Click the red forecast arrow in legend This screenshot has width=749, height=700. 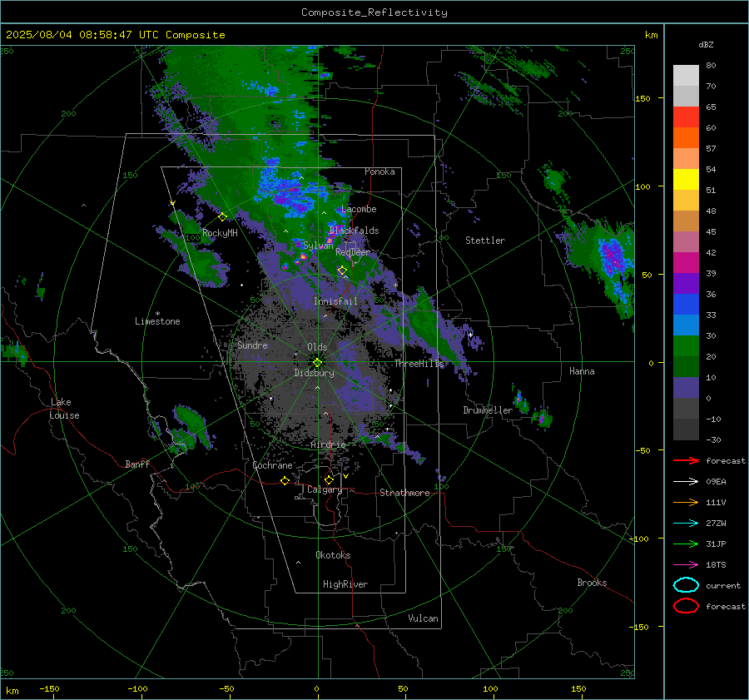686,460
